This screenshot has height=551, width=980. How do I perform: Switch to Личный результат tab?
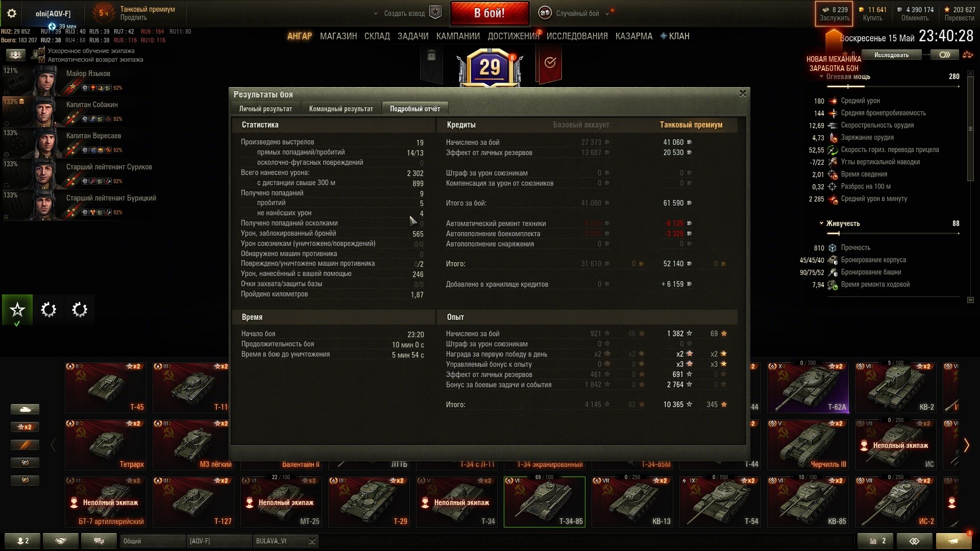point(265,109)
